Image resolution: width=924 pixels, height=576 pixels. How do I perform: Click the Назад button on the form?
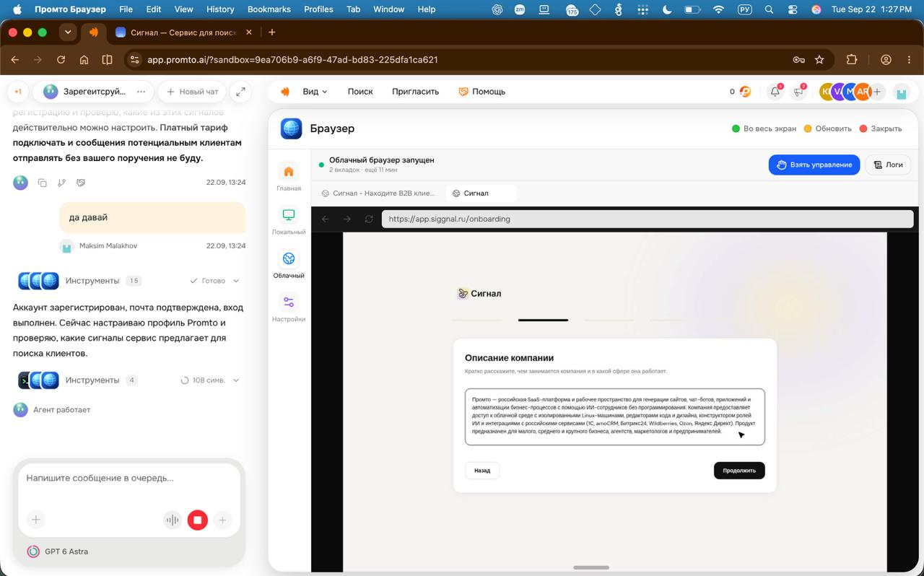pos(482,471)
